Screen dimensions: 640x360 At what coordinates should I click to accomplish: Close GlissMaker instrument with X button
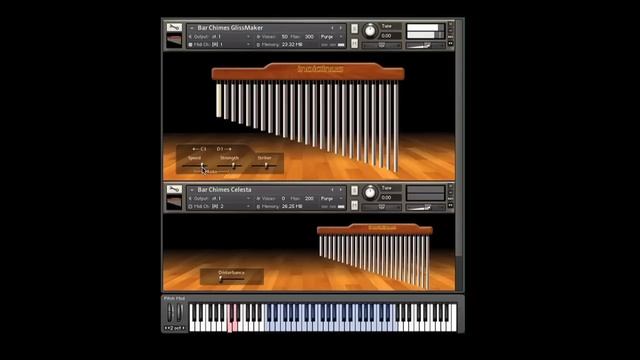(451, 24)
